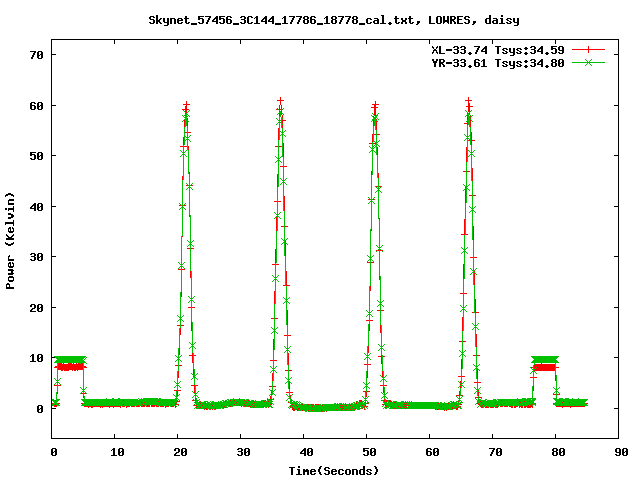
Task: Click the peak near 51 seconds
Action: click(375, 107)
